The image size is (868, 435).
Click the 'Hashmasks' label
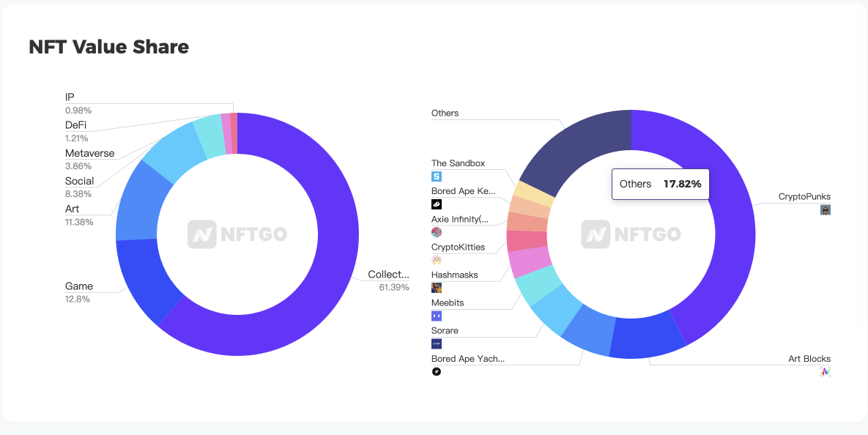(x=454, y=275)
